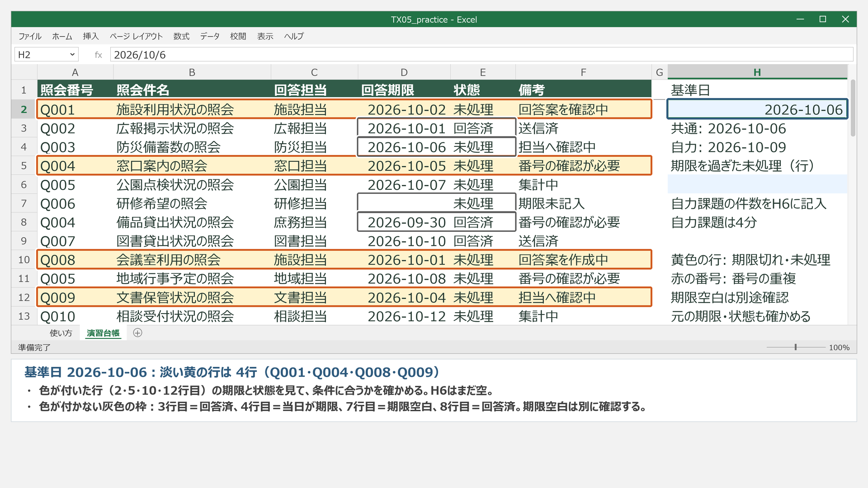868x488 pixels.
Task: Click the 基準日 label cell
Action: [757, 90]
